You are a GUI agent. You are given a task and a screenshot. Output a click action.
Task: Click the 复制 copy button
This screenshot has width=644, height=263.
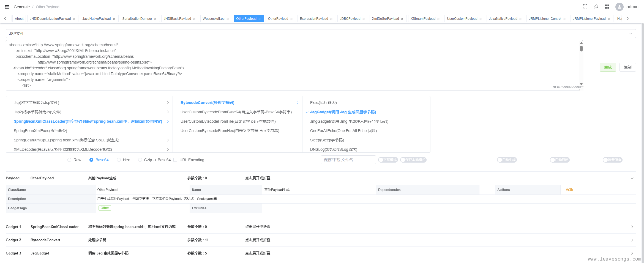pos(627,67)
